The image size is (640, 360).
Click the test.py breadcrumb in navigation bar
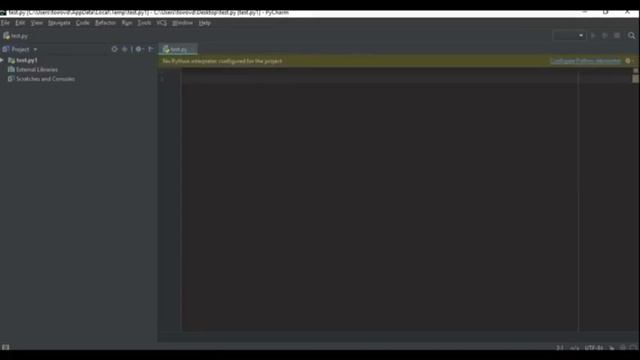click(x=16, y=36)
